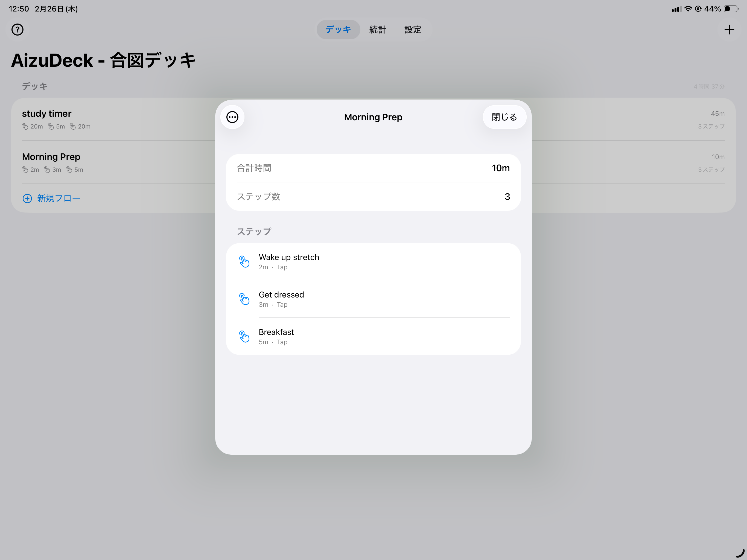Open the ellipsis more options menu
This screenshot has height=560, width=747.
(x=232, y=117)
